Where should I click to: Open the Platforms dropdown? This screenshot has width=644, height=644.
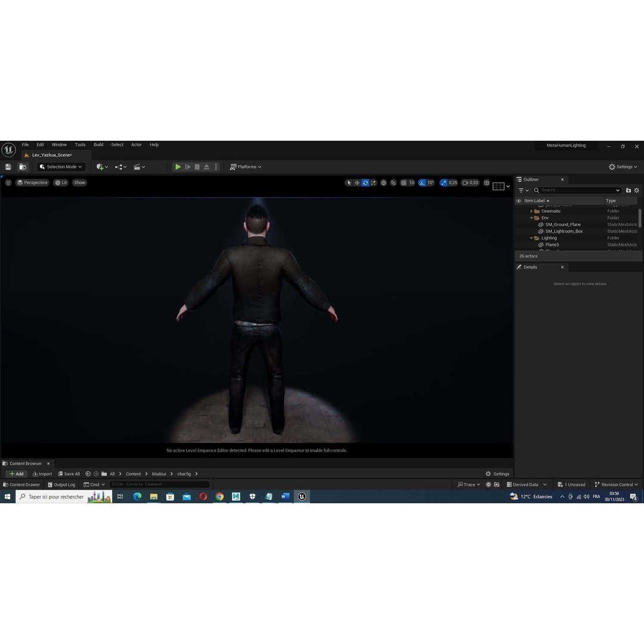tap(245, 167)
